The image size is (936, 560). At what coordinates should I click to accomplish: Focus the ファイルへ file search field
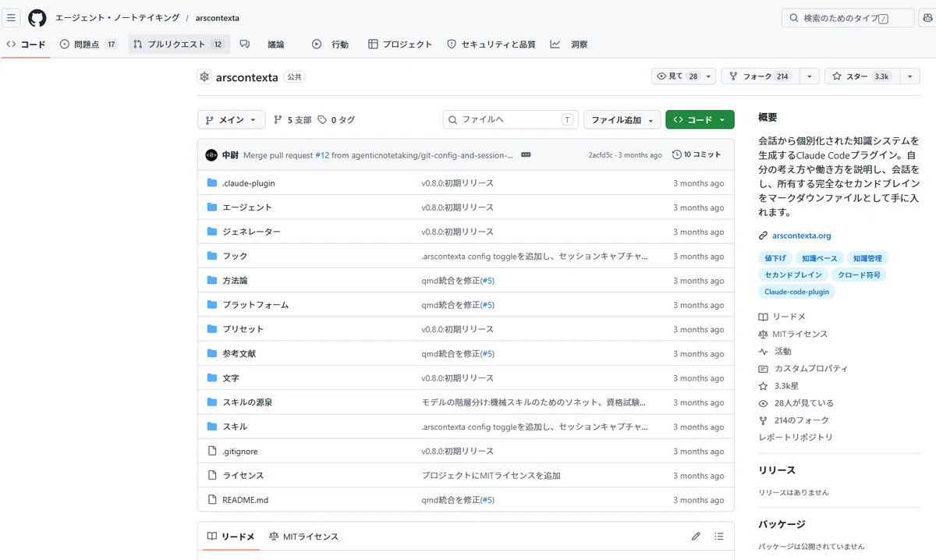[511, 120]
